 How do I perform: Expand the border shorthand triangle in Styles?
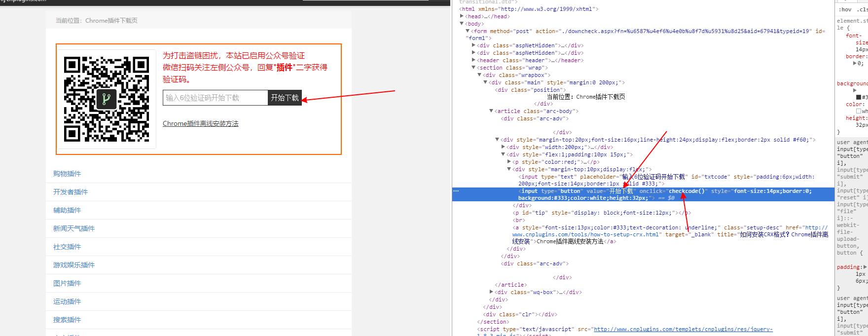click(x=855, y=63)
